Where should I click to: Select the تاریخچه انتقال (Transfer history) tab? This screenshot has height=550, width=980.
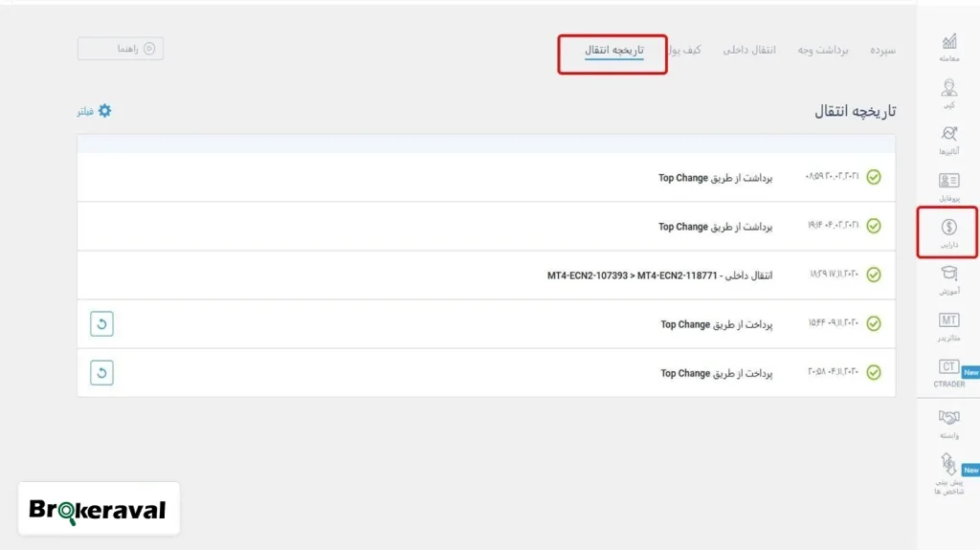click(613, 50)
